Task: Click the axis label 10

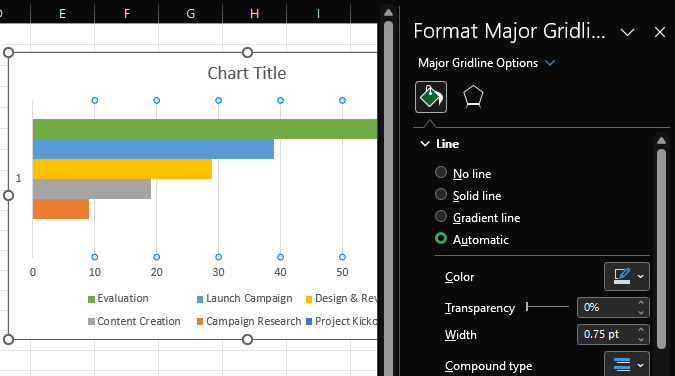Action: pos(95,272)
